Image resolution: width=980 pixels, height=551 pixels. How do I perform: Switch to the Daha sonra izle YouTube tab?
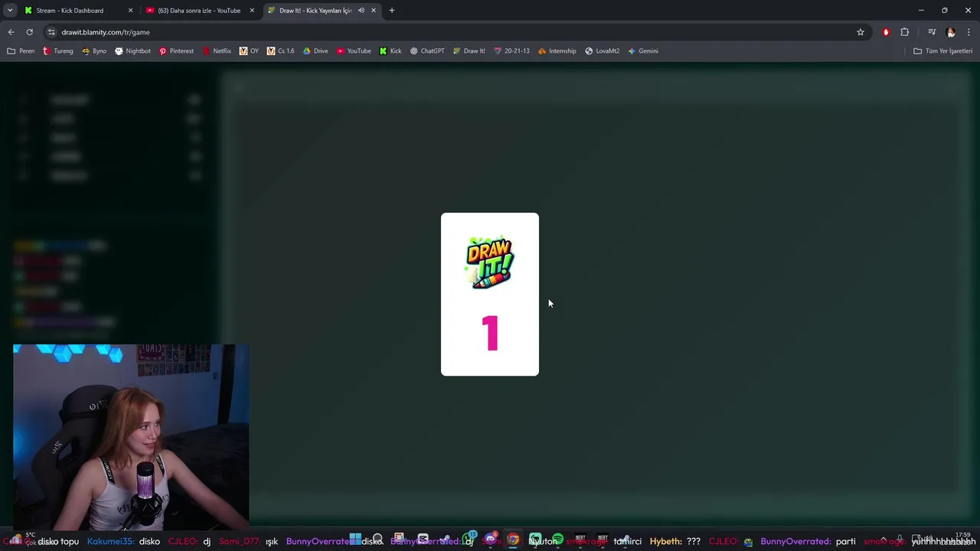199,11
